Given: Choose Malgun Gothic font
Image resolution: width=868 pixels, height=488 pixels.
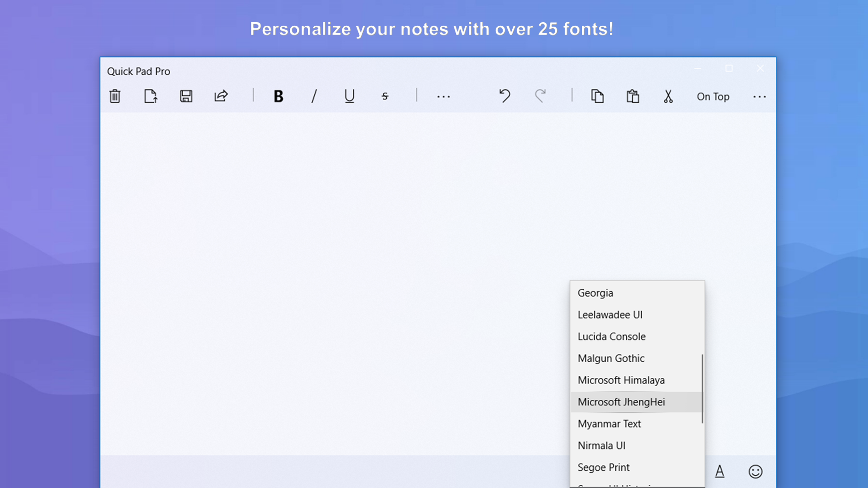Looking at the screenshot, I should tap(637, 358).
